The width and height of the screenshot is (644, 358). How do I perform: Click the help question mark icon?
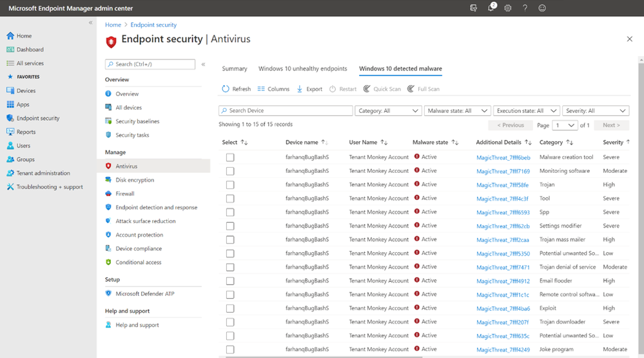point(525,8)
